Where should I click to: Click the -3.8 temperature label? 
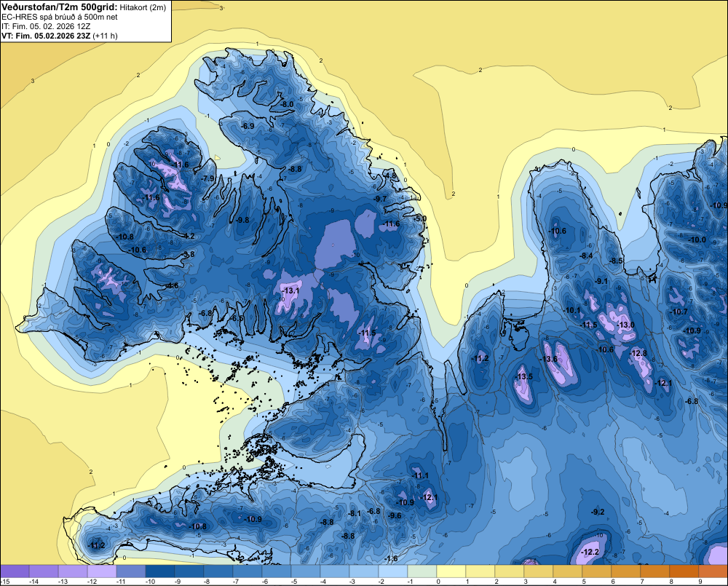click(x=188, y=254)
